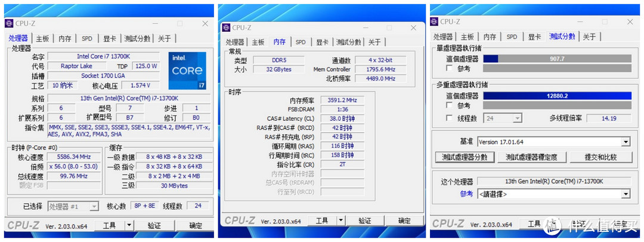Open 显卡 tab in the processor window
The height and width of the screenshot is (242, 644).
[110, 38]
